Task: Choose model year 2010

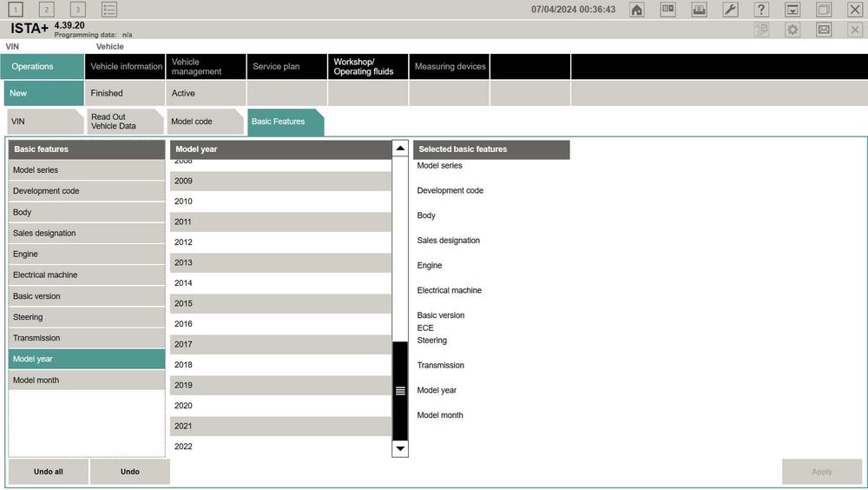Action: (x=280, y=202)
